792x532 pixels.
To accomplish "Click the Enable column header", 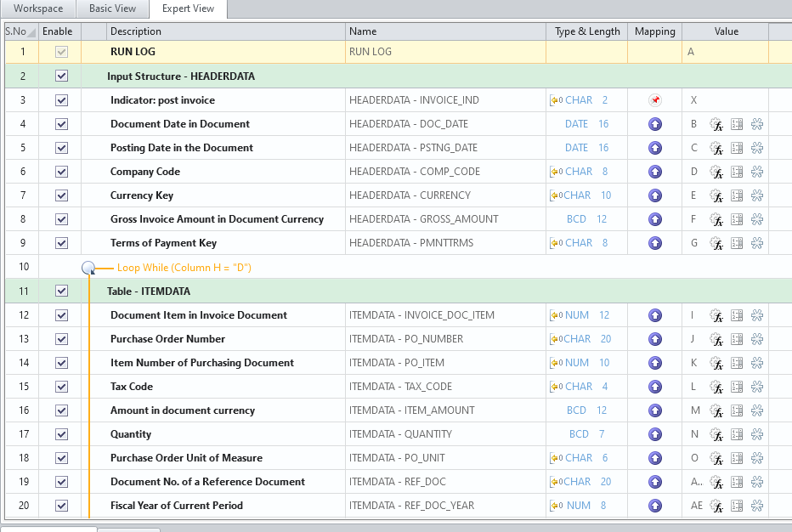I will coord(59,31).
